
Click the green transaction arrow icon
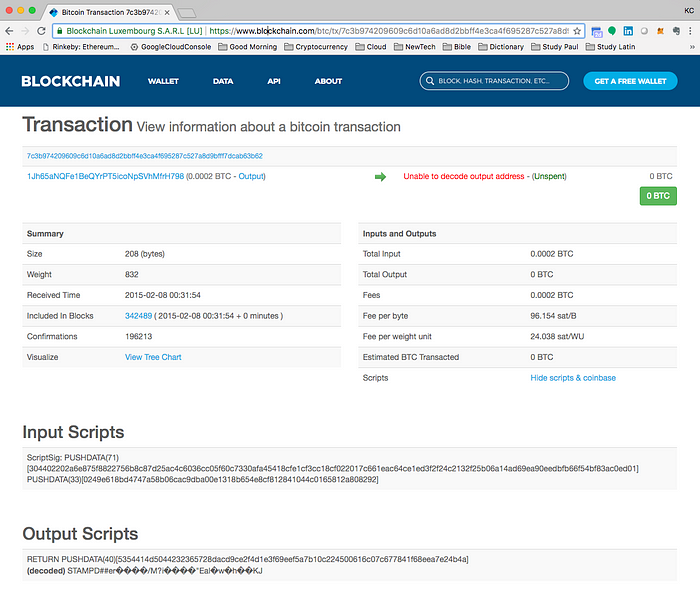[380, 177]
